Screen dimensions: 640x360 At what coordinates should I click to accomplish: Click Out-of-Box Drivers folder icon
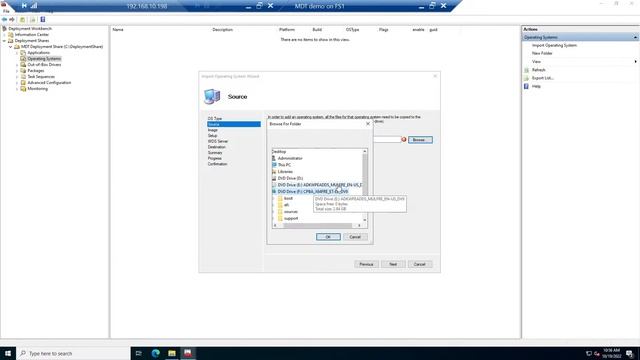[x=23, y=64]
